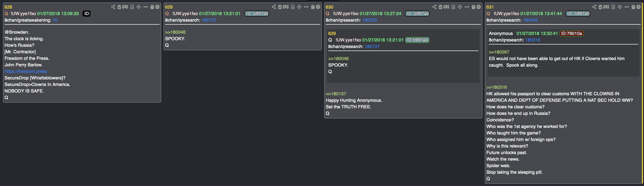The width and height of the screenshot is (644, 186).
Task: Open qresearch link 180445 in post 631
Action: [530, 20]
